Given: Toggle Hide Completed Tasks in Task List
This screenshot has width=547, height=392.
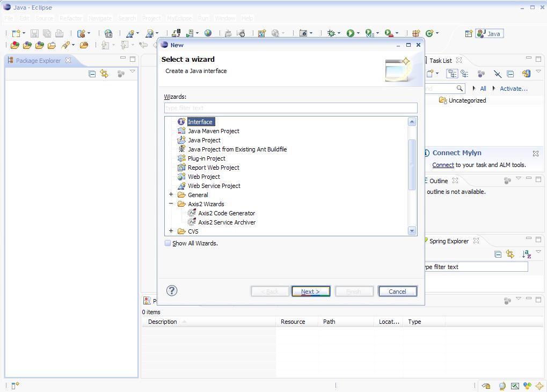Looking at the screenshot, I should click(497, 74).
